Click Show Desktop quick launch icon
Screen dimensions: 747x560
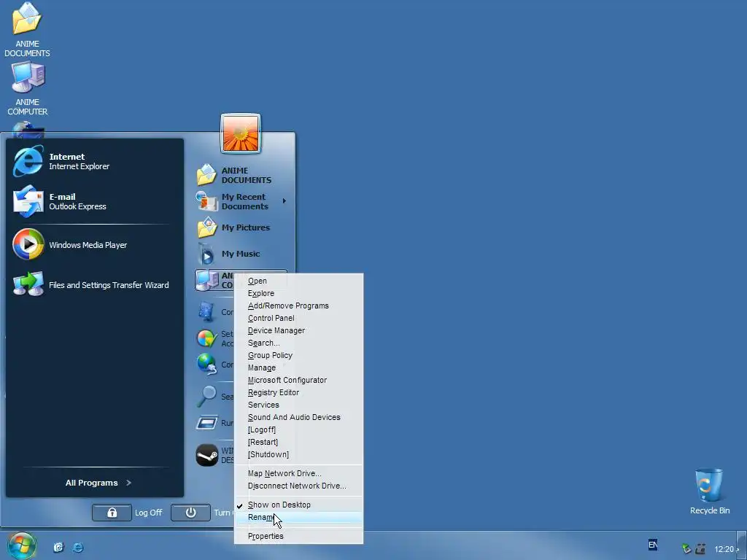click(x=58, y=547)
